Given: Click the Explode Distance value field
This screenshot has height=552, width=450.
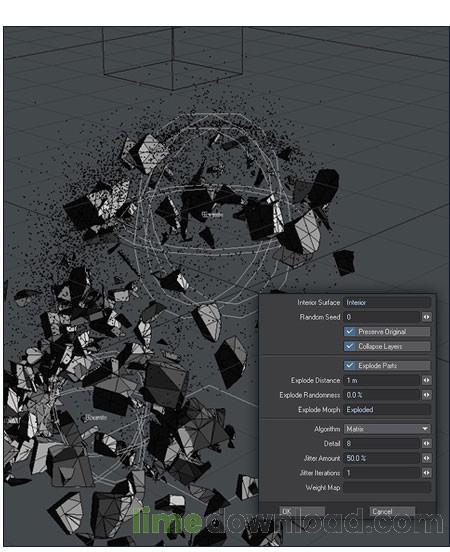Looking at the screenshot, I should click(382, 380).
